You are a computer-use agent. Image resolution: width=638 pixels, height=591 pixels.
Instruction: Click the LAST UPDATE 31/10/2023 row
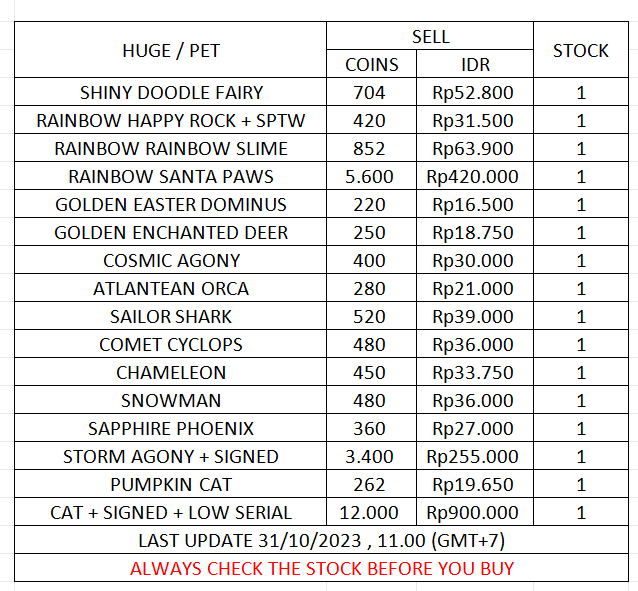pyautogui.click(x=321, y=541)
